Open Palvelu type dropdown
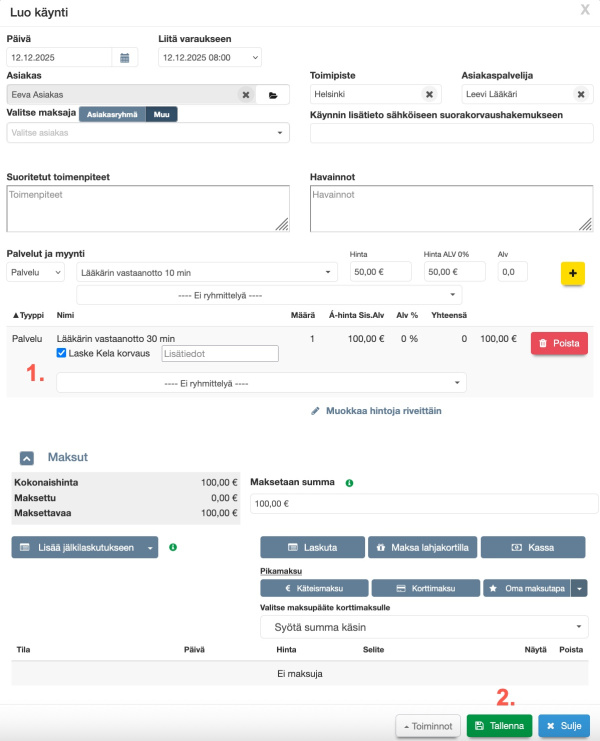This screenshot has height=741, width=600. [36, 272]
